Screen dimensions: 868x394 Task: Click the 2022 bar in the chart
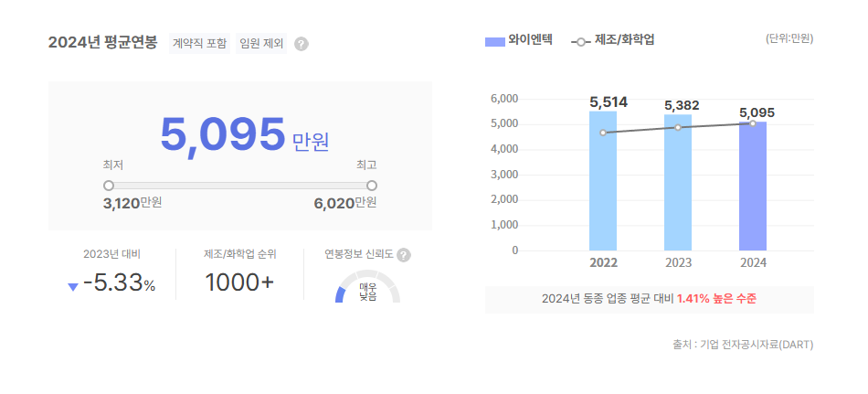point(603,181)
